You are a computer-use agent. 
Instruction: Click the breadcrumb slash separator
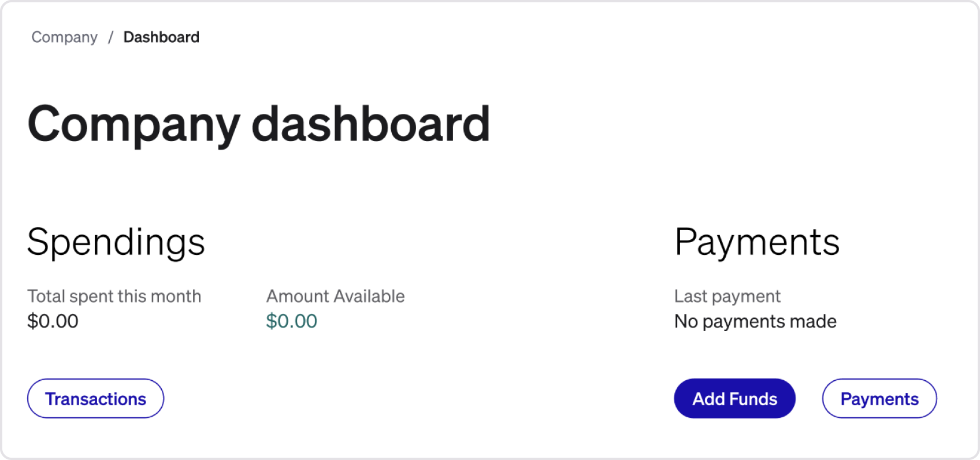[x=110, y=38]
